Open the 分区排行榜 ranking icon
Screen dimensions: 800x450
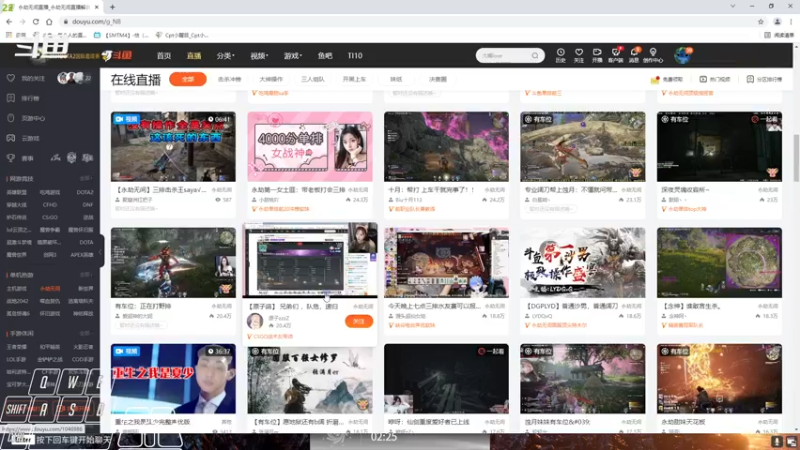750,80
